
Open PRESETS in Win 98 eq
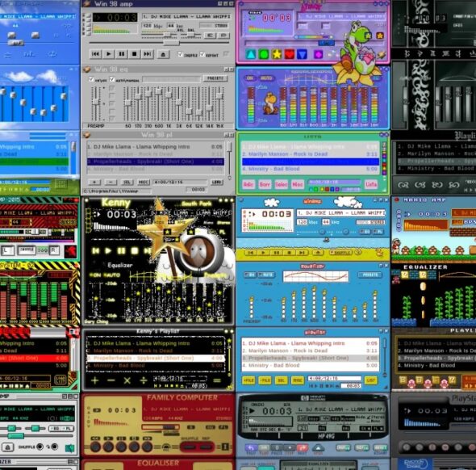coord(215,78)
